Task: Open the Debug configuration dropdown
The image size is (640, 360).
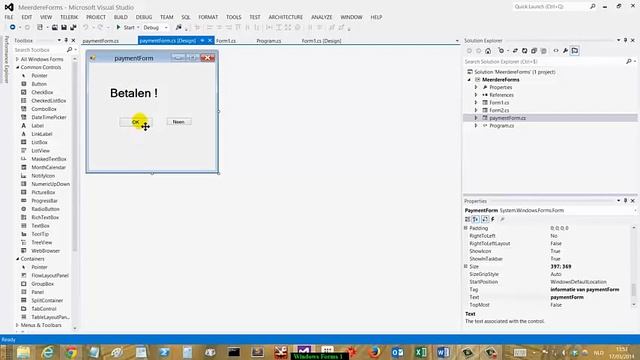Action: tap(156, 27)
